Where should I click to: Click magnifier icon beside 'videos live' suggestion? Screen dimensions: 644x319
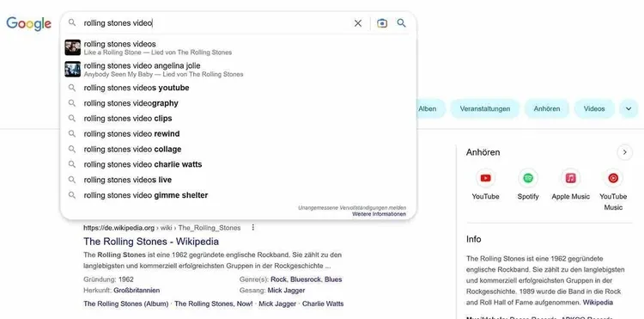coord(72,180)
